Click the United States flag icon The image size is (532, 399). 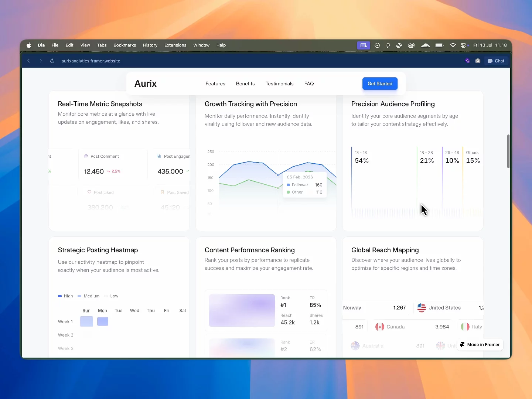click(x=422, y=308)
